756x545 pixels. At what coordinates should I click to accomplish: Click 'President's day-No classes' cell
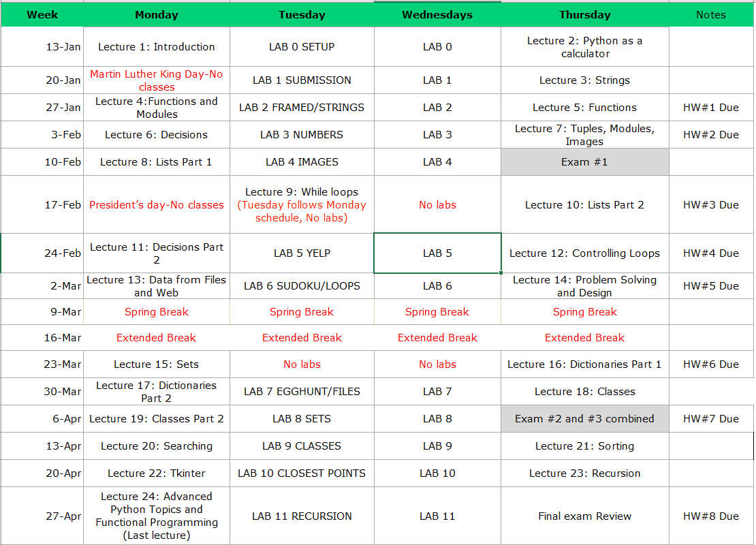pyautogui.click(x=157, y=205)
